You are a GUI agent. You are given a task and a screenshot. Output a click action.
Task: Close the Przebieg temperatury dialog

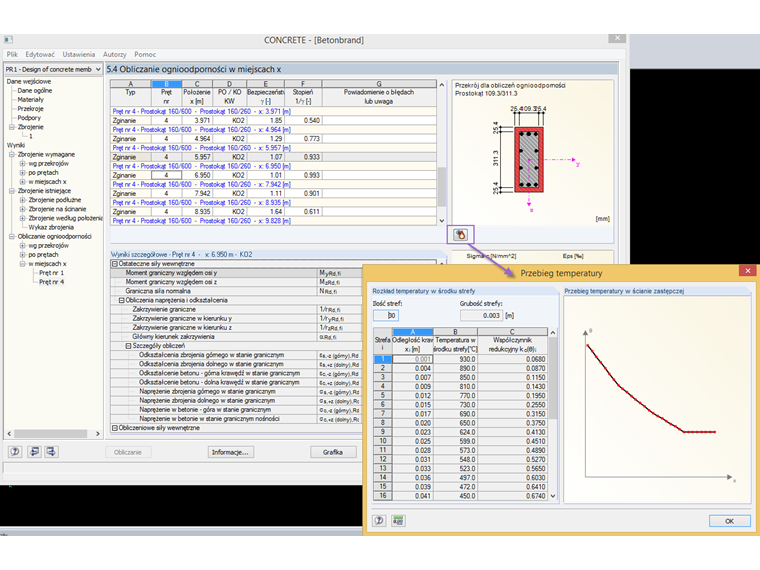point(746,271)
